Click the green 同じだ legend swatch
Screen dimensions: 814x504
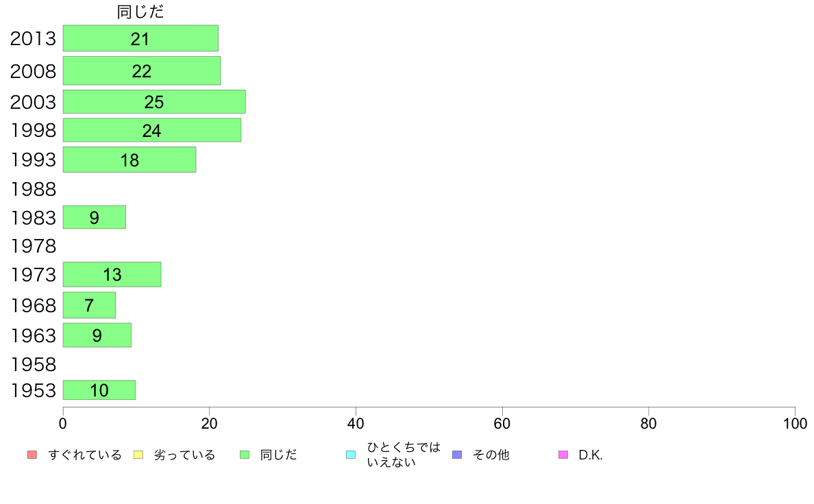(245, 455)
